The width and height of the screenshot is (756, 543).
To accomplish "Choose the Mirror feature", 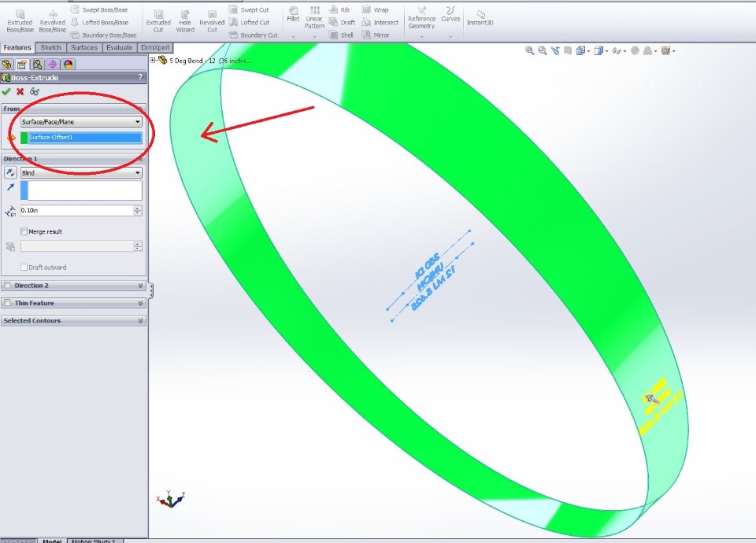I will [376, 35].
